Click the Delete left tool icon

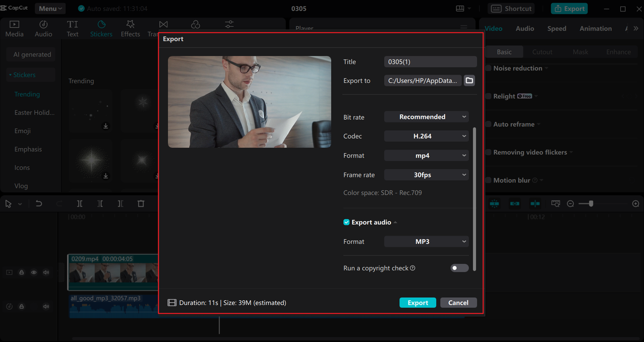pos(100,204)
